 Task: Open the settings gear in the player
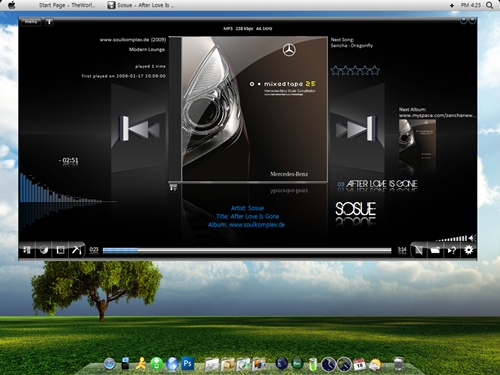468,250
